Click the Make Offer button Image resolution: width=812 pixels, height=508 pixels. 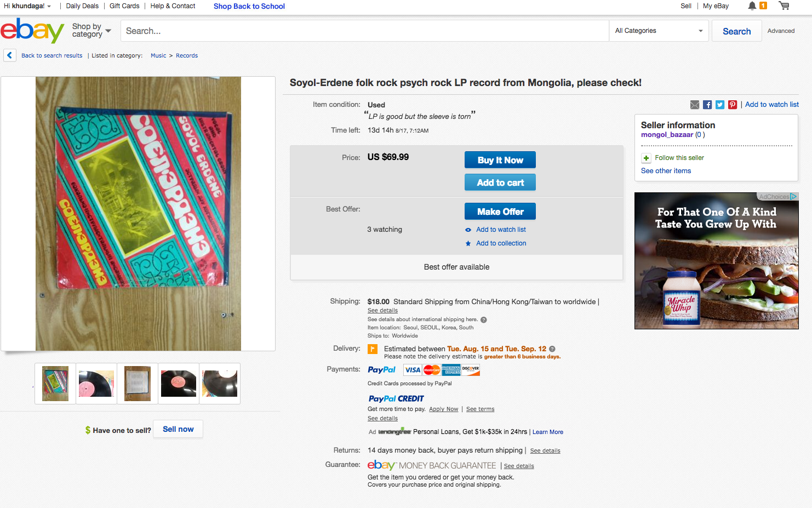(500, 212)
